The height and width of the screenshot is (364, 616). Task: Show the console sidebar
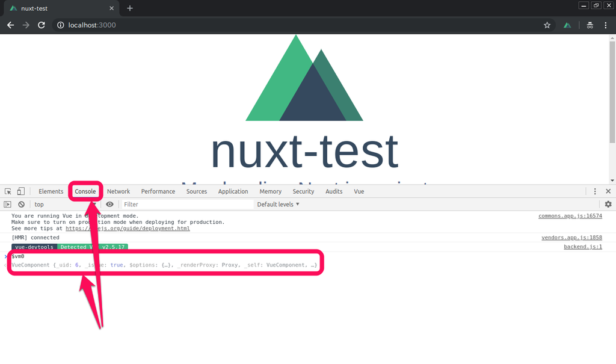point(7,205)
